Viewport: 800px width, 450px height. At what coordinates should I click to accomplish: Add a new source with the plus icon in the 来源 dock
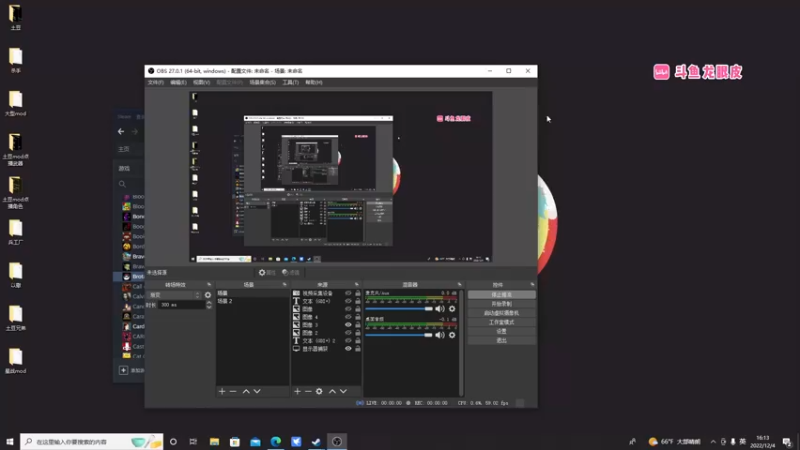click(297, 391)
